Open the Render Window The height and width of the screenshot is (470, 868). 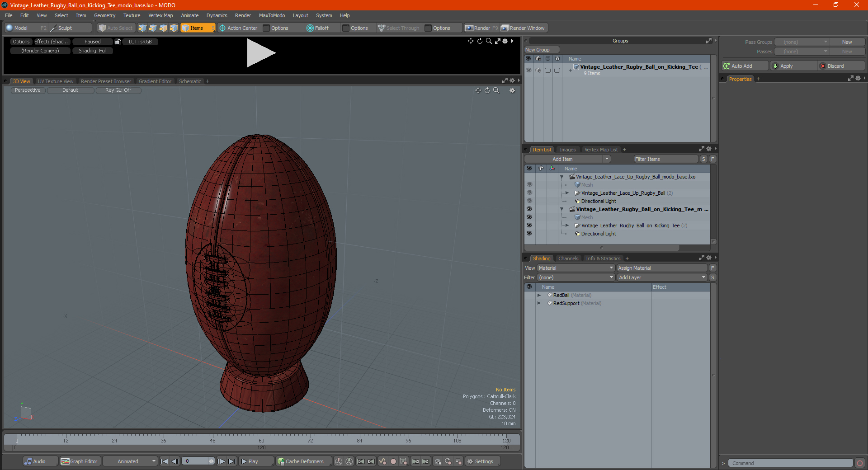[x=524, y=28]
